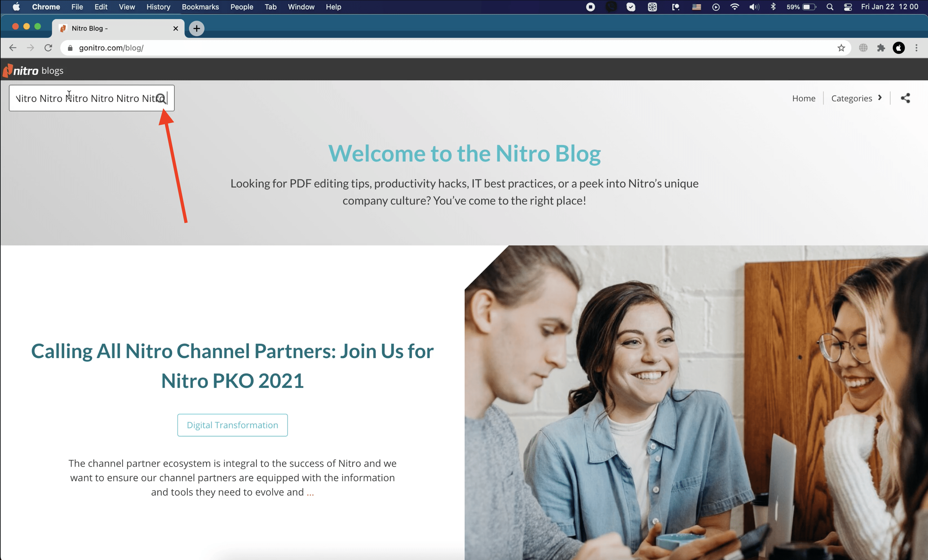
Task: Open Spotlight search in menu bar
Action: click(830, 7)
